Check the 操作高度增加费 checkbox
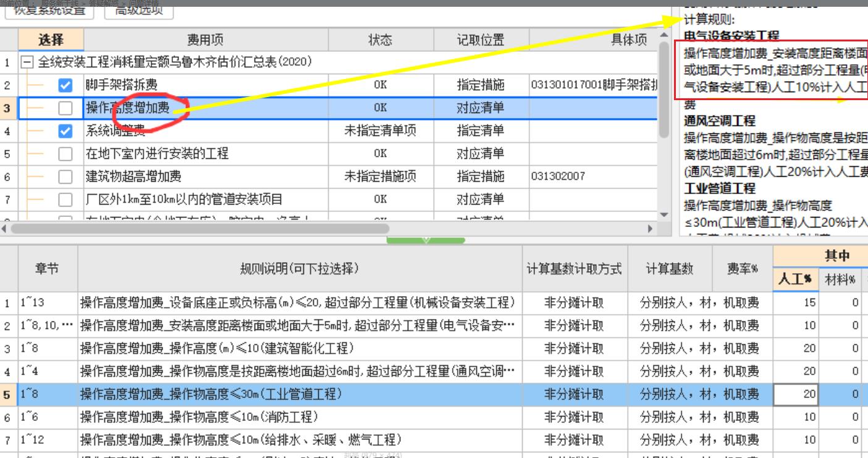868x458 pixels. [65, 108]
